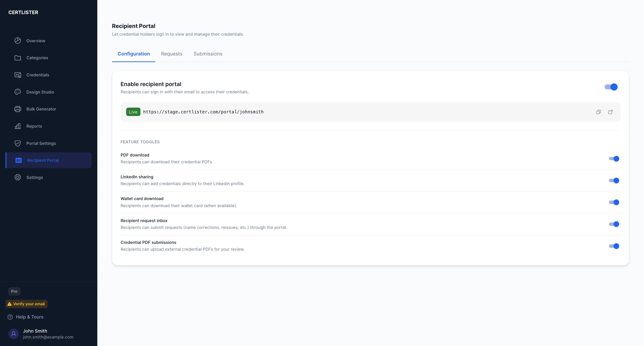The image size is (644, 346).
Task: Open the Overview section via its pie chart icon
Action: [x=17, y=40]
